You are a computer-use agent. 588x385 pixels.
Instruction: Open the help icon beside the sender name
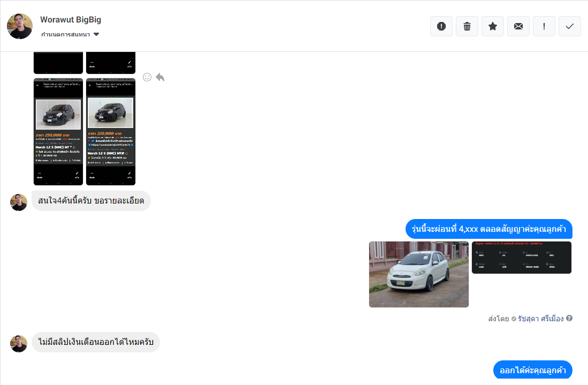[x=569, y=318]
